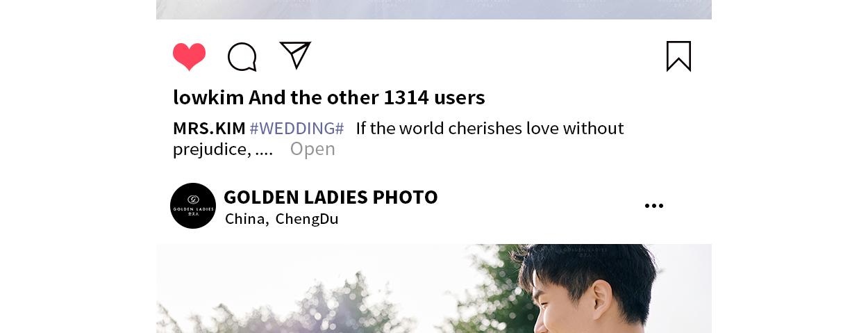Expand the caption with Open
This screenshot has width=868, height=333.
312,149
